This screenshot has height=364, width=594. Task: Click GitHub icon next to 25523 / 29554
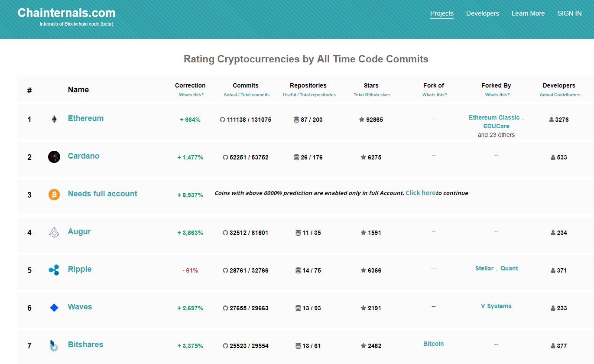[x=225, y=346]
